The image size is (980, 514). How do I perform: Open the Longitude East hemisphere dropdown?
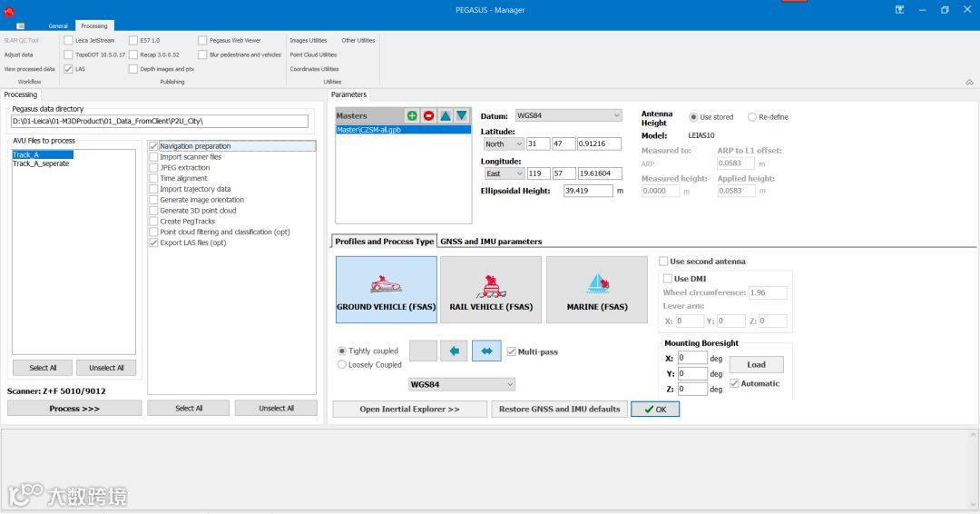504,173
